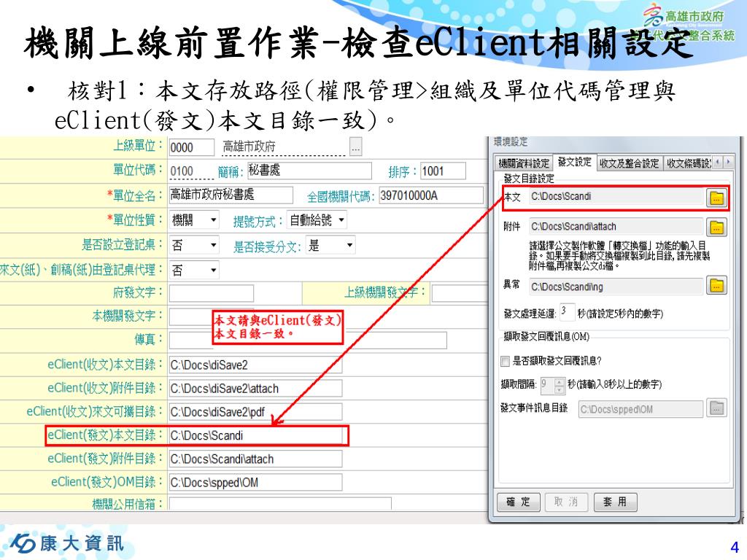Click the 套用 button
Screen dimensions: 747x560
coord(615,502)
